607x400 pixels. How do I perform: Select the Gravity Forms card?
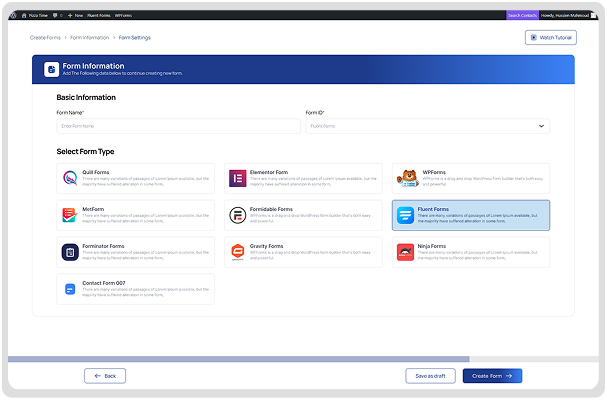(303, 252)
